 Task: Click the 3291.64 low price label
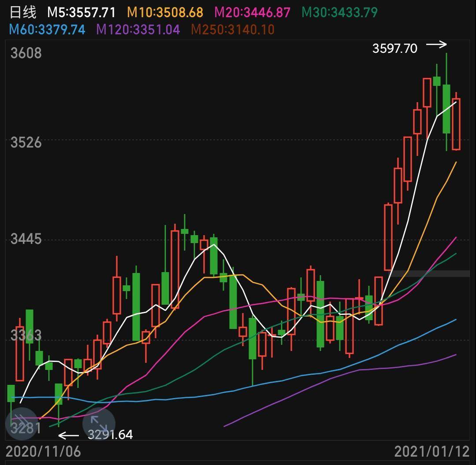(x=110, y=435)
